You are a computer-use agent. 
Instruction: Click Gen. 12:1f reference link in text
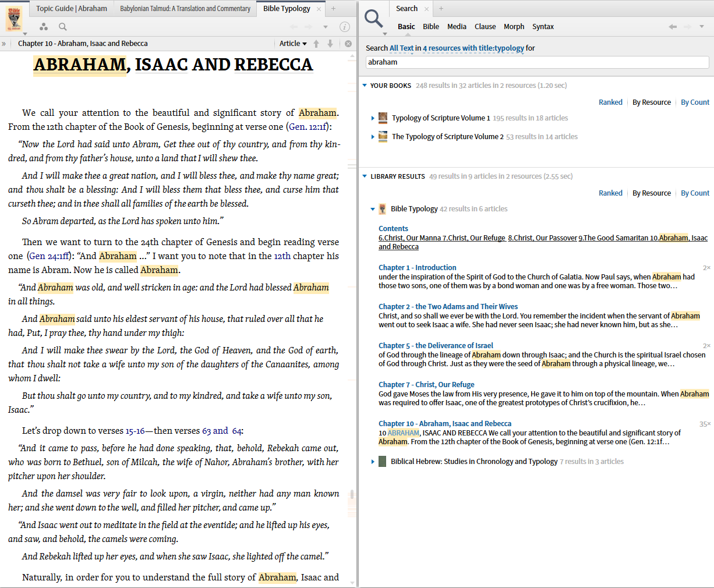[x=309, y=127]
